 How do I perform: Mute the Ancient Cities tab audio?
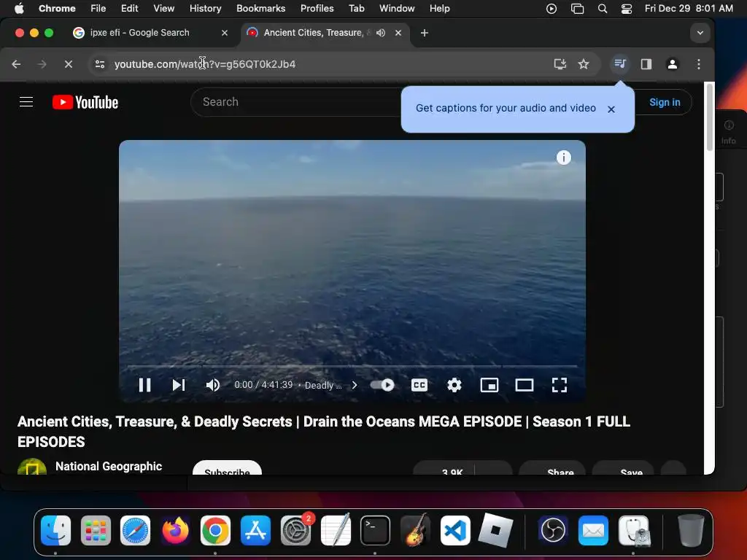pos(381,33)
